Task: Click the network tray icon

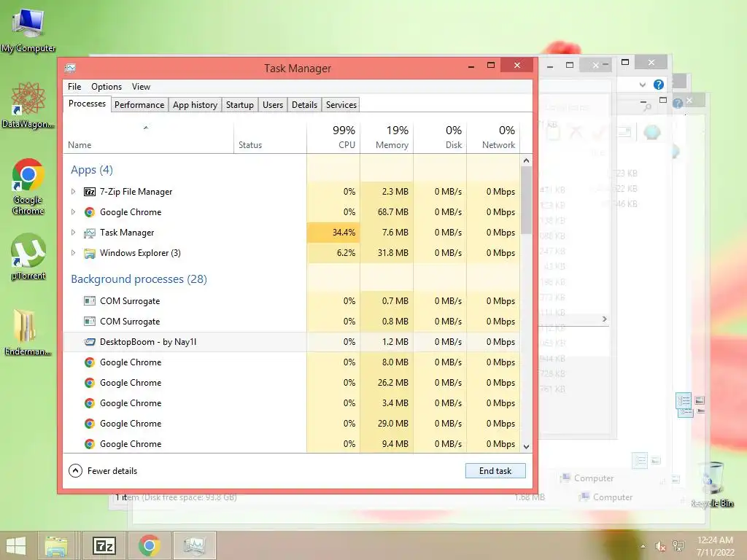Action: (x=678, y=546)
